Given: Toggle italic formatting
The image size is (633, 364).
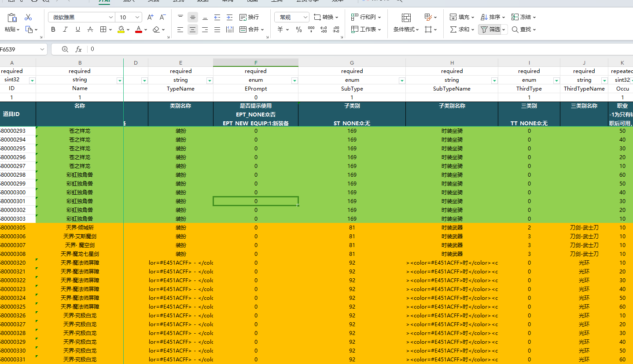Looking at the screenshot, I should 66,29.
